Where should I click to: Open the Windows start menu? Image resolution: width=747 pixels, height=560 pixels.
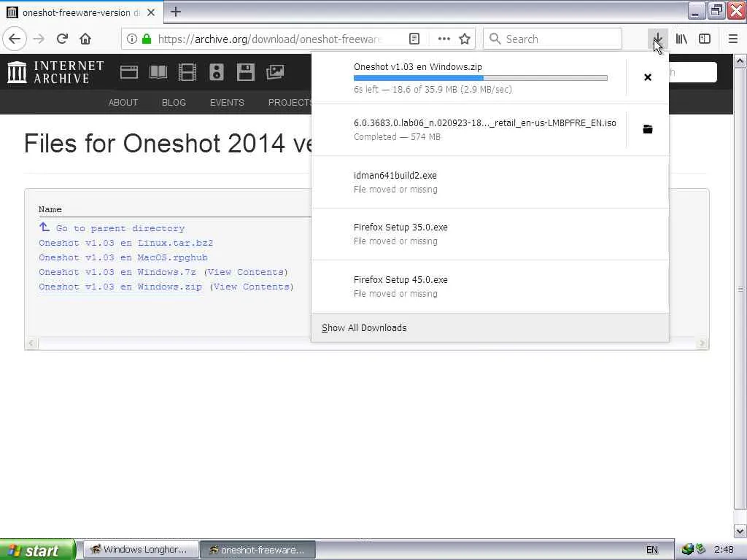pyautogui.click(x=38, y=550)
